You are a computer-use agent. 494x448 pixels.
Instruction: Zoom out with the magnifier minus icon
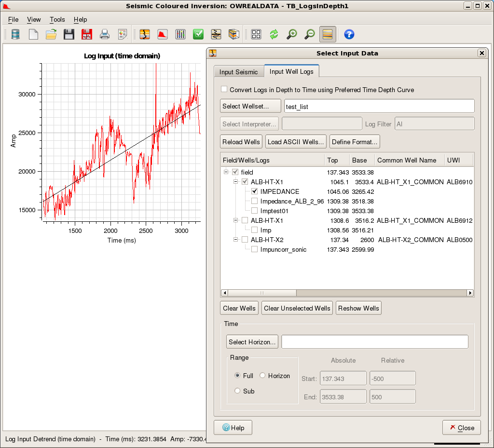coord(310,34)
